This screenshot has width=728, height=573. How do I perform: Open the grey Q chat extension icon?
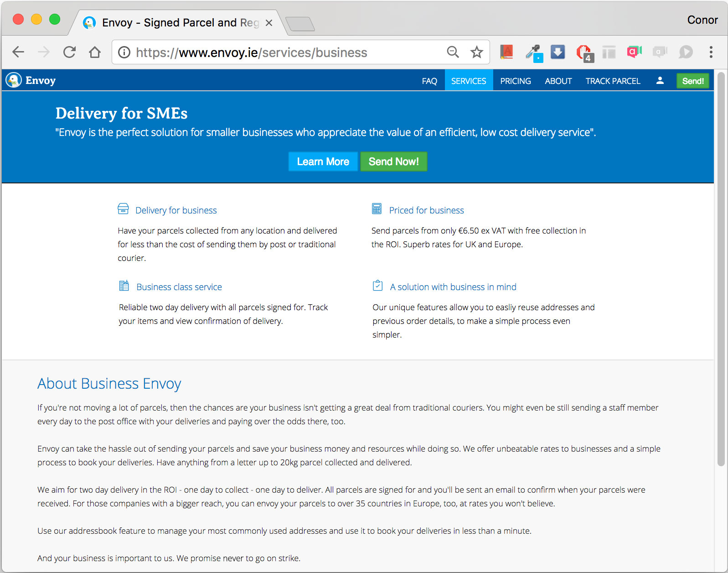tap(660, 52)
